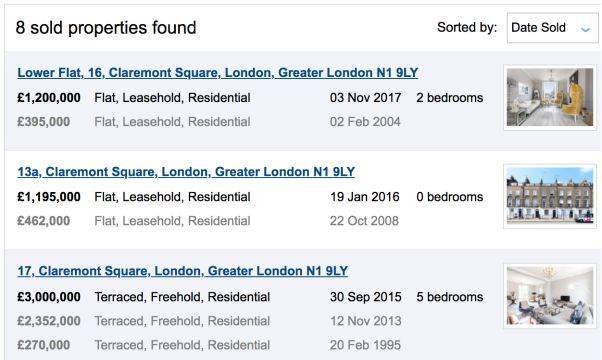Select the 30 Sep 2015 sale date
This screenshot has width=602, height=360.
(366, 297)
